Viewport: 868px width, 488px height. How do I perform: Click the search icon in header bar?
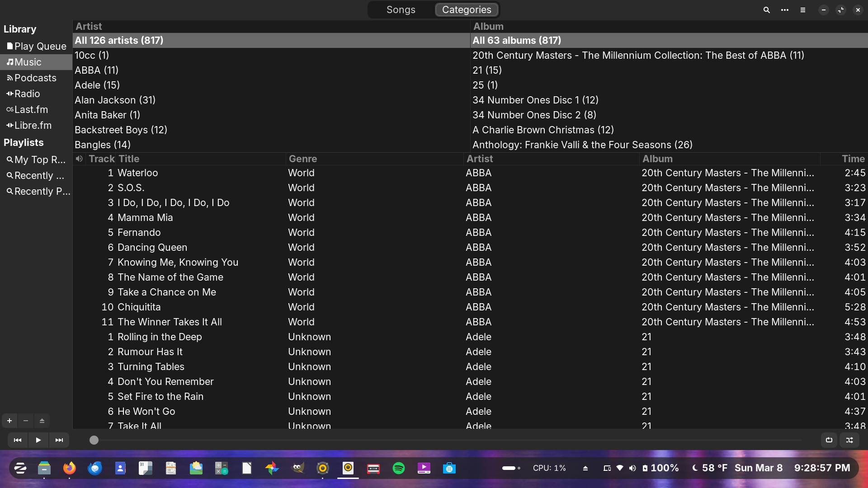pyautogui.click(x=766, y=10)
